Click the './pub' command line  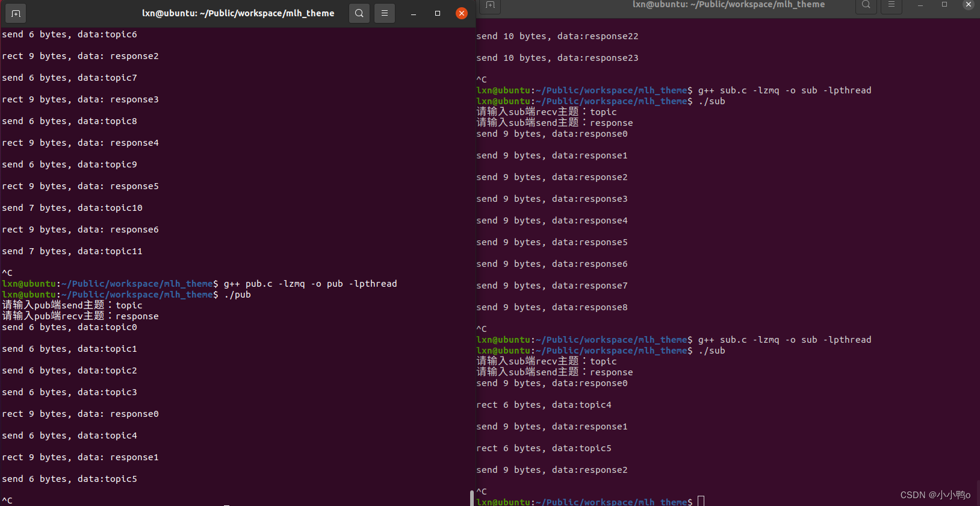point(237,295)
